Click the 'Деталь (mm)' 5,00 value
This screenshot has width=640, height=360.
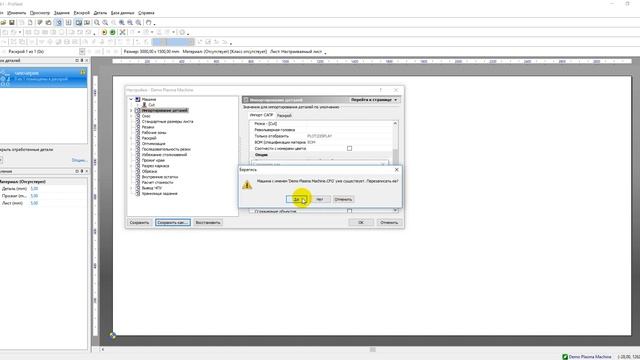[x=34, y=189]
